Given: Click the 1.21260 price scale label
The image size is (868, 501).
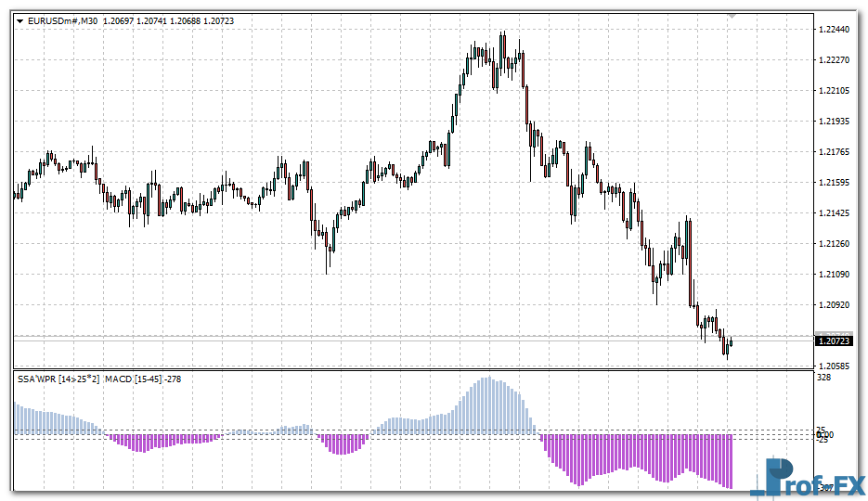Looking at the screenshot, I should tap(836, 244).
